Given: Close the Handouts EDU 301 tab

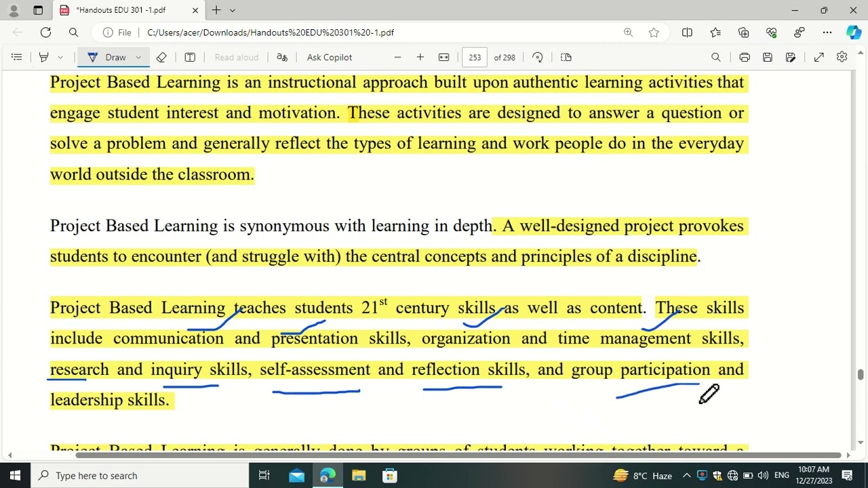Looking at the screenshot, I should (195, 10).
